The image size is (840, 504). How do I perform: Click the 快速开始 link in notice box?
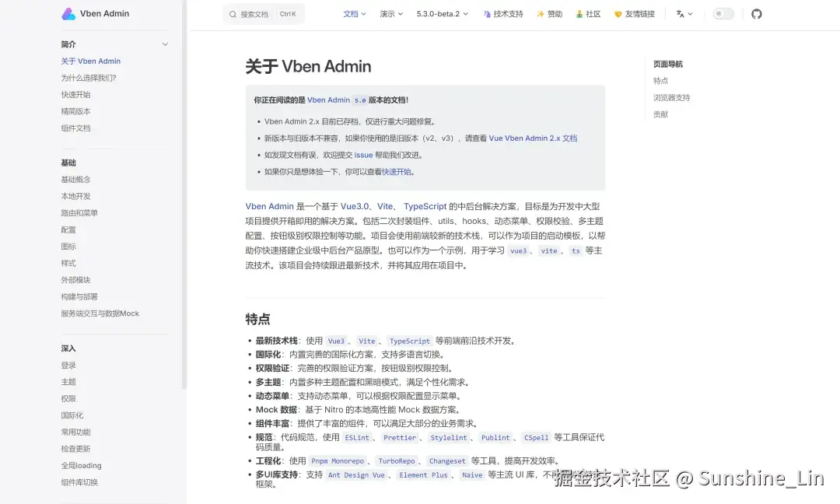point(397,172)
